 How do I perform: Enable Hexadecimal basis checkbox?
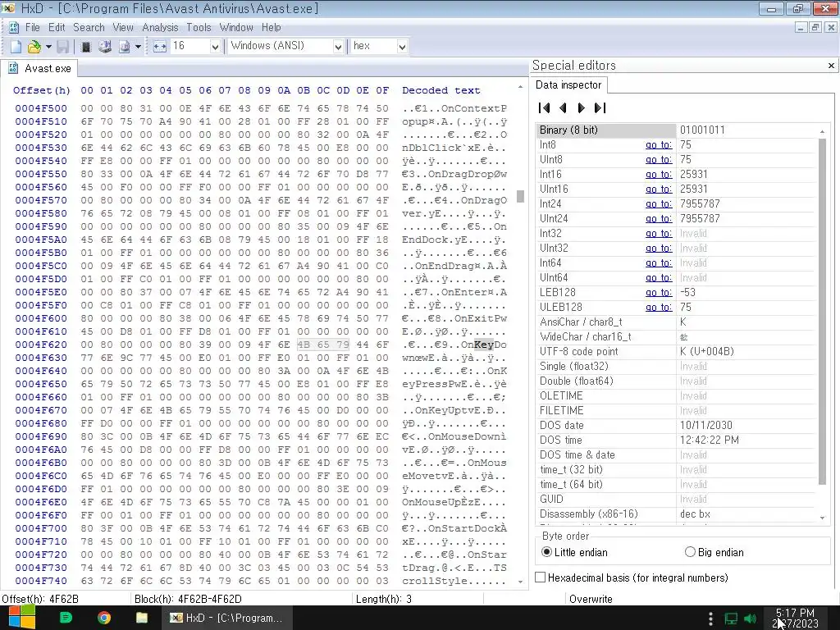coord(541,577)
